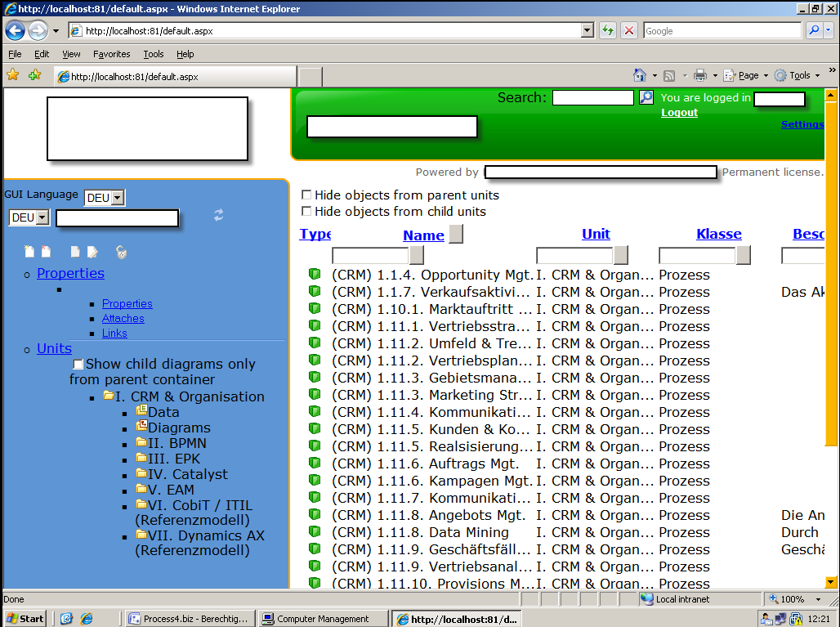Open the Edit menu
This screenshot has width=840, height=627.
(x=42, y=54)
